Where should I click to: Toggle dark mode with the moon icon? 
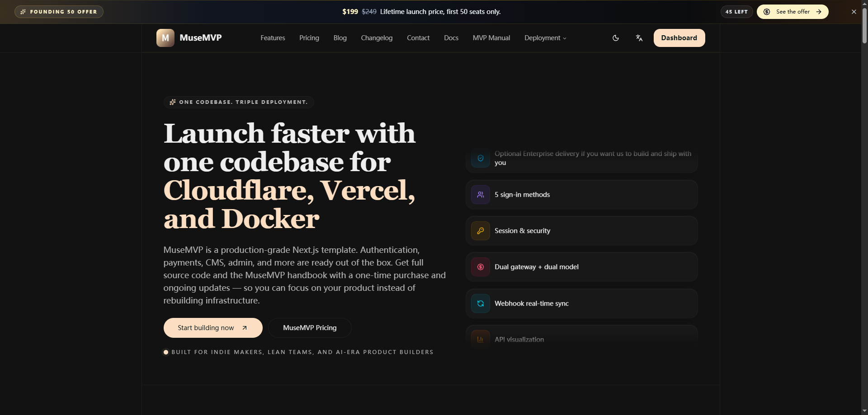coord(616,38)
